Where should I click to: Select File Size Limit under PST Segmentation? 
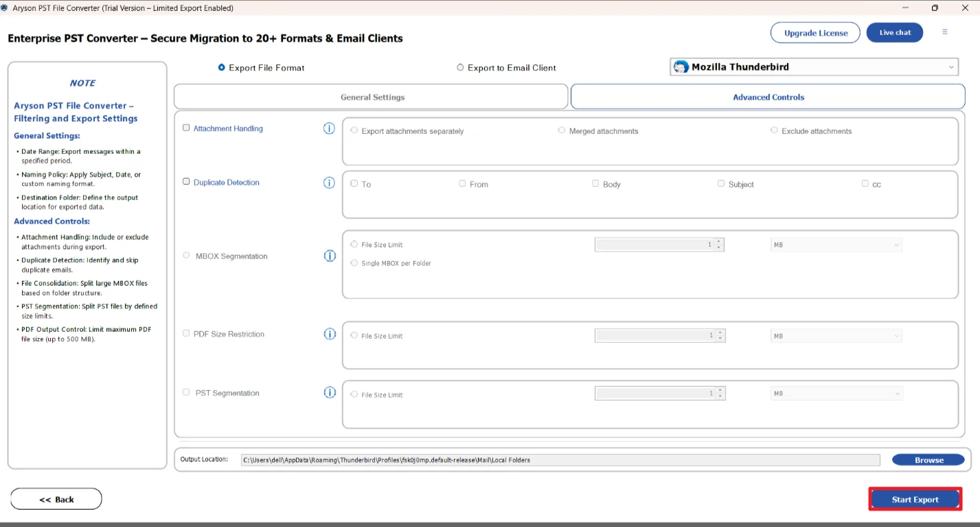(x=354, y=394)
